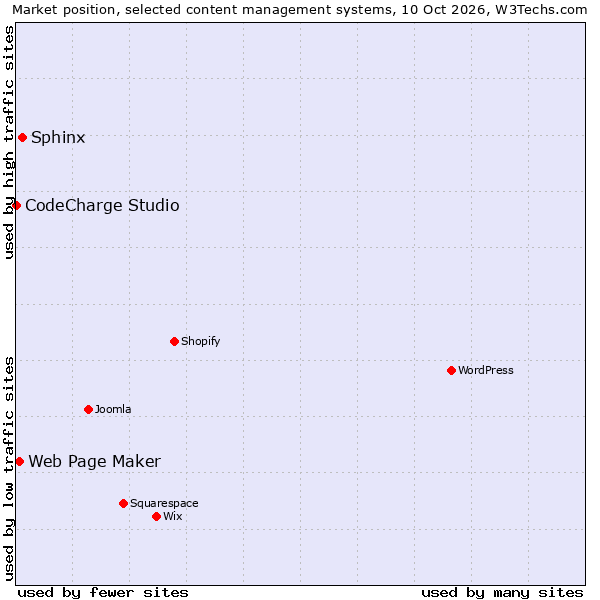600x600 pixels.
Task: Select the CodeCharge Studio label
Action: click(x=102, y=205)
